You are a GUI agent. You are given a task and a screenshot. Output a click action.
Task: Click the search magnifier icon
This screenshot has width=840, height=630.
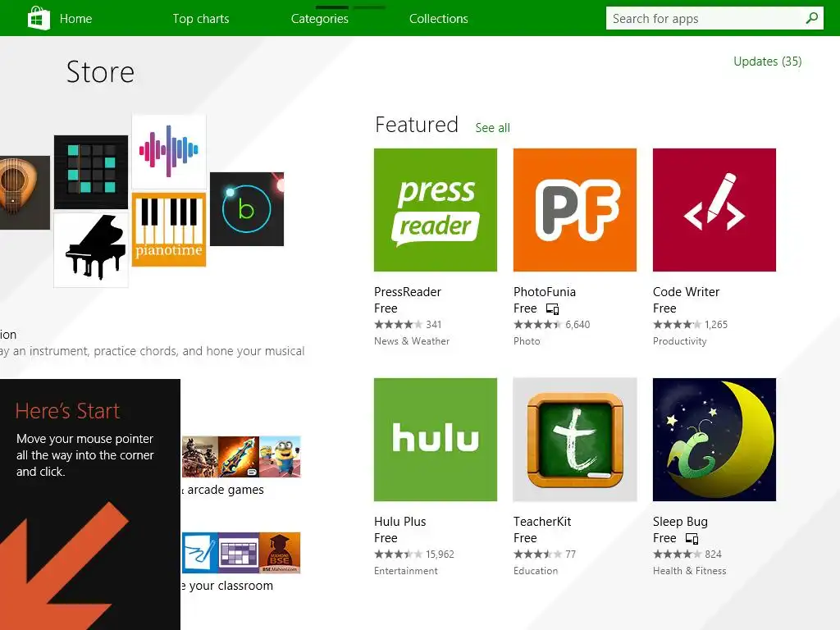[x=811, y=18]
